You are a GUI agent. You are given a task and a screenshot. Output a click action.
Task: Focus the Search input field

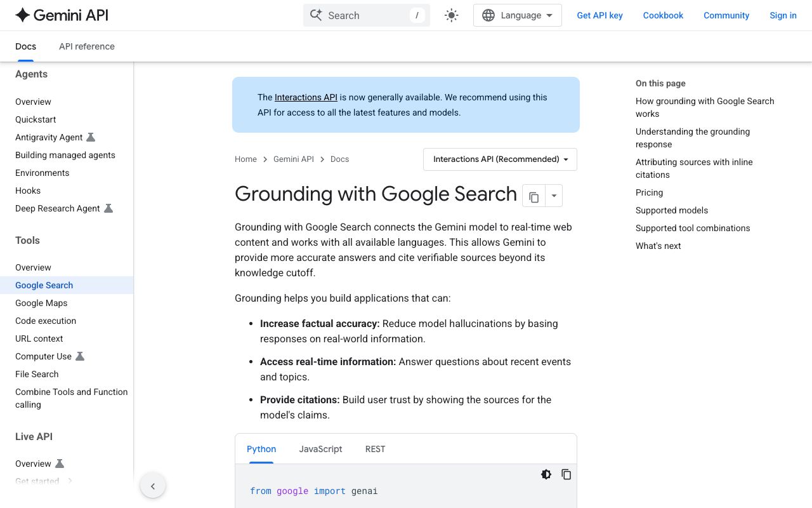tap(367, 15)
